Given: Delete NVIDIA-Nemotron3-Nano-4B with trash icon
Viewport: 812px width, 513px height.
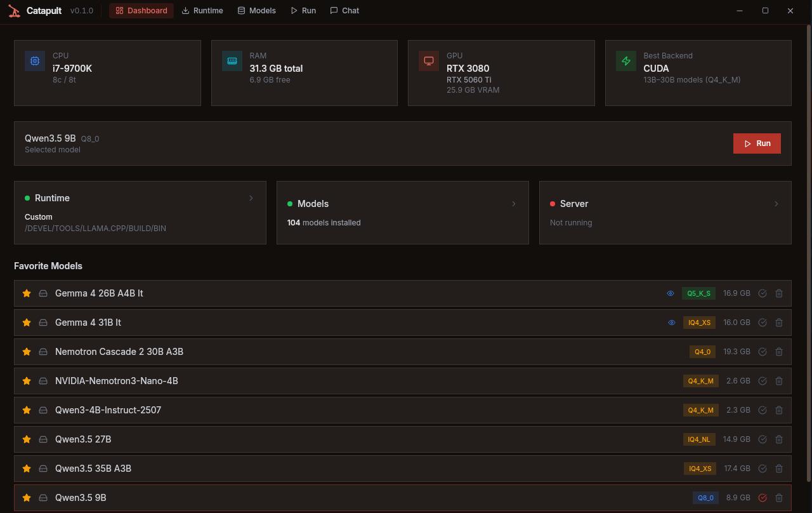Looking at the screenshot, I should point(779,381).
